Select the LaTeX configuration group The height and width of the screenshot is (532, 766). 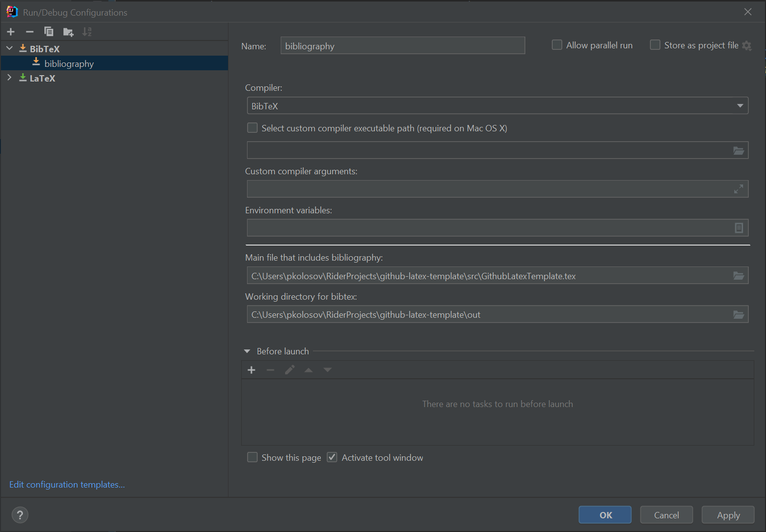tap(42, 78)
